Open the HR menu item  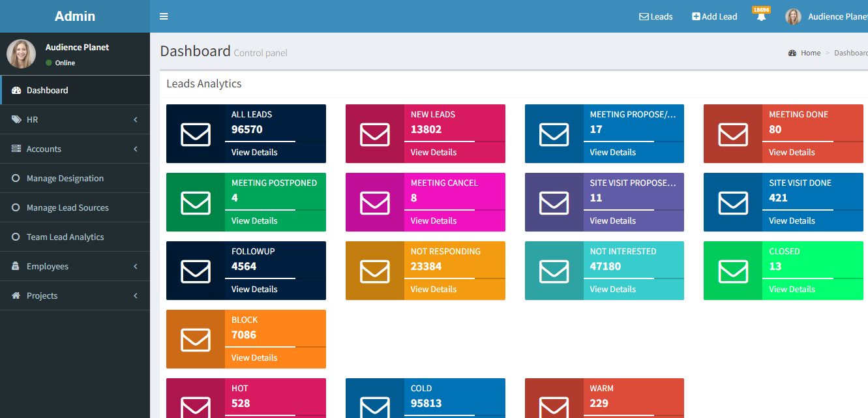(75, 120)
